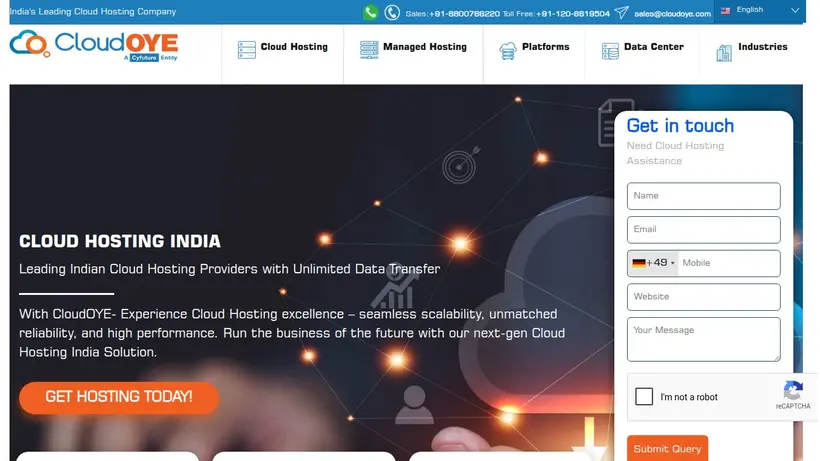Click the Managed Hosting rack icon
Viewport: 820px width, 461px height.
click(369, 50)
